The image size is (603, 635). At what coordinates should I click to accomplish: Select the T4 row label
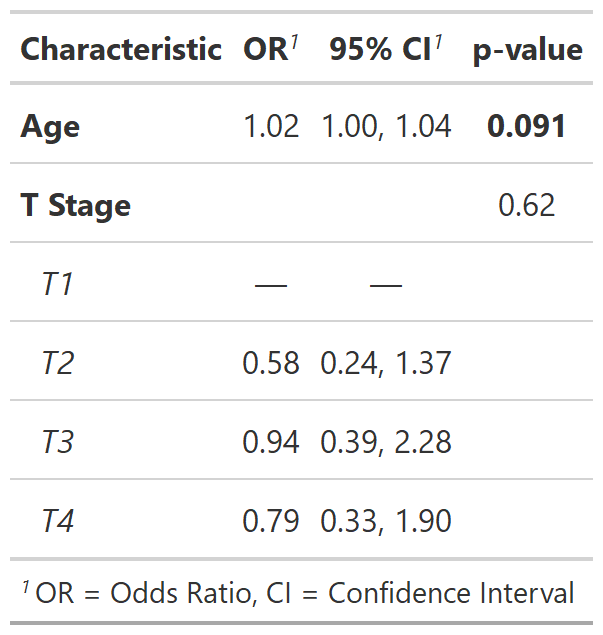point(58,521)
